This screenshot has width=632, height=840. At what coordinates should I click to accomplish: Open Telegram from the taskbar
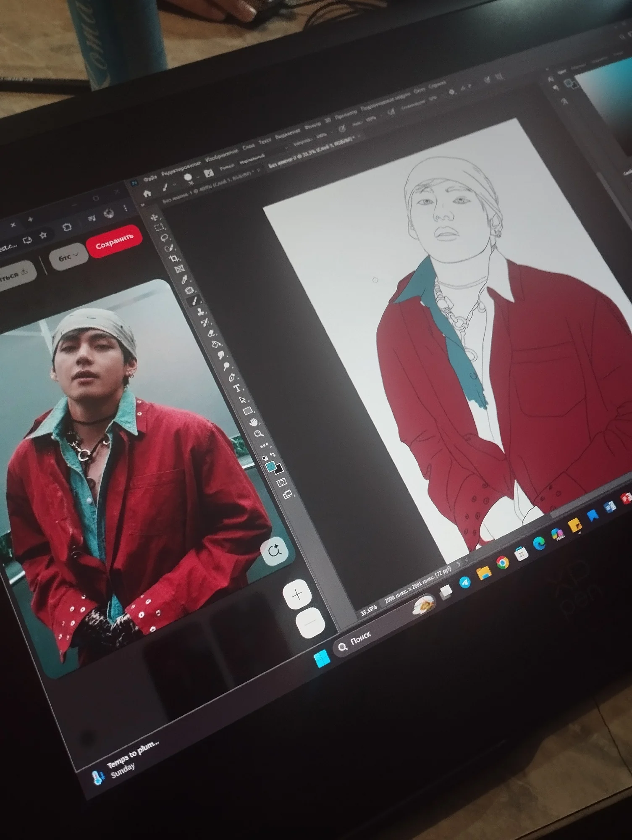coord(465,582)
